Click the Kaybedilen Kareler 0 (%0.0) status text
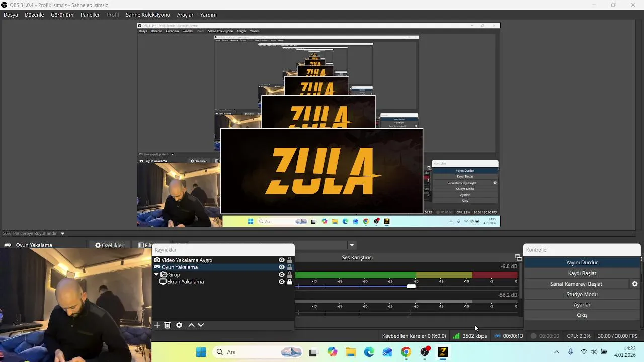The image size is (644, 362). tap(414, 336)
